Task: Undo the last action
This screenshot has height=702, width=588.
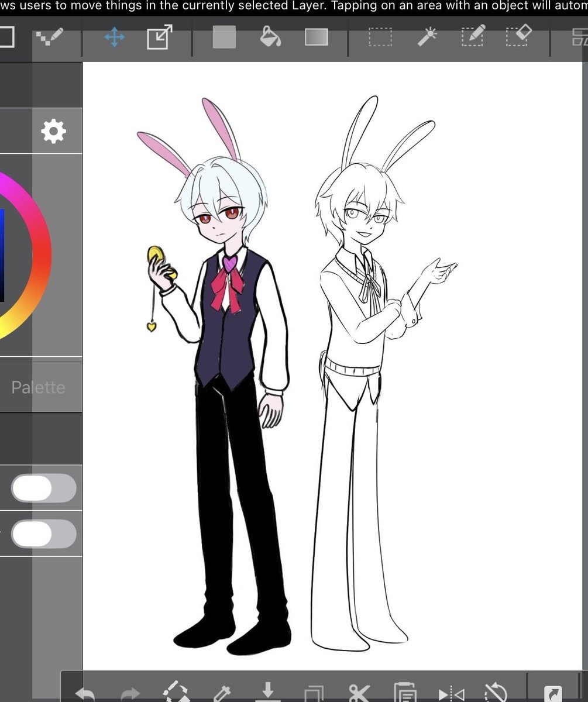Action: tap(85, 694)
